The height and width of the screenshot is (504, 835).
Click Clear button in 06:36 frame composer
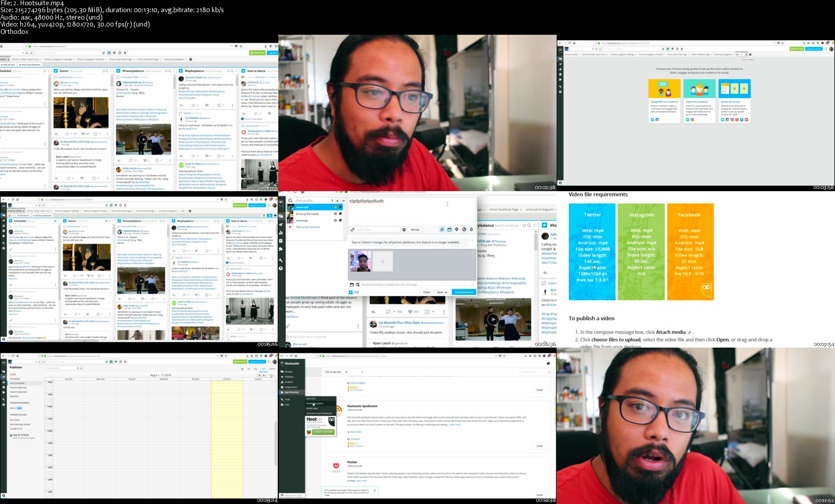(x=427, y=292)
